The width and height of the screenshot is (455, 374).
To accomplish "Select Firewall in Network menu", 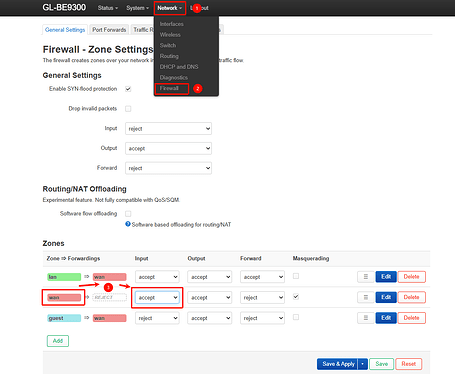I will click(169, 88).
